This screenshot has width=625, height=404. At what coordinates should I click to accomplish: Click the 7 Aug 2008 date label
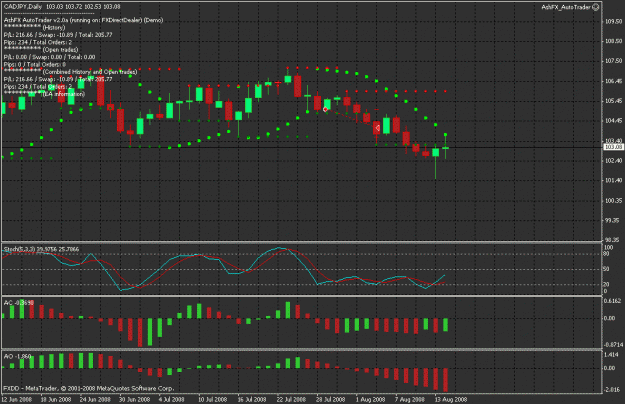tap(410, 399)
